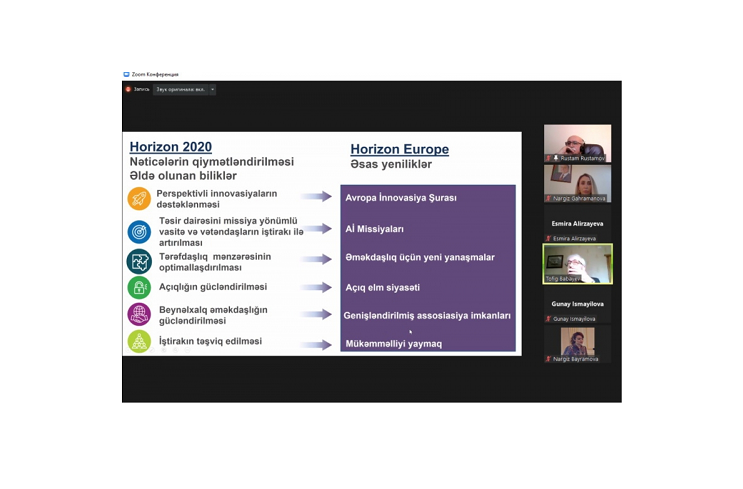The width and height of the screenshot is (743, 489).
Task: Click 'Əsas yeniliklər' subtitle text
Action: point(391,164)
